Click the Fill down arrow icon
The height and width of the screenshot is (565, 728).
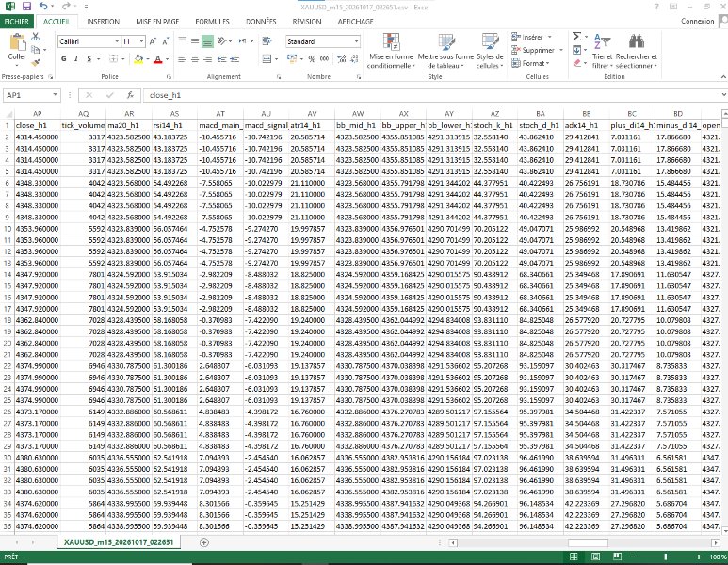click(576, 50)
